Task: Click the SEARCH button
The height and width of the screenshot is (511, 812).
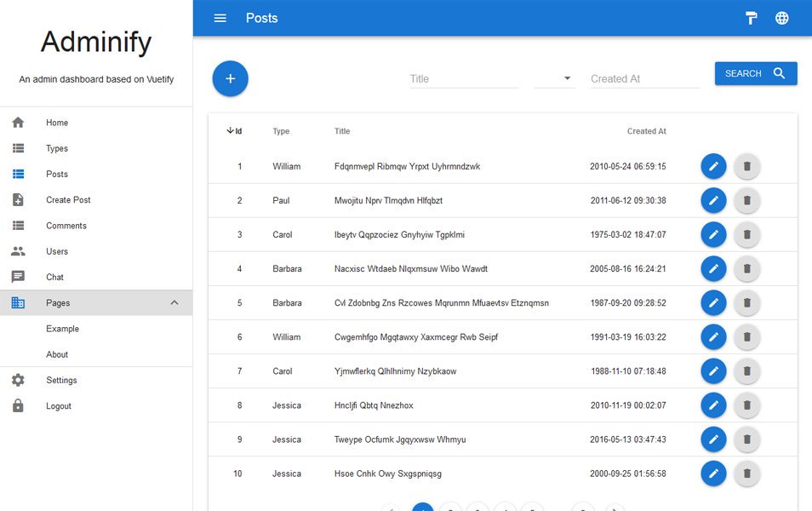Action: coord(756,73)
